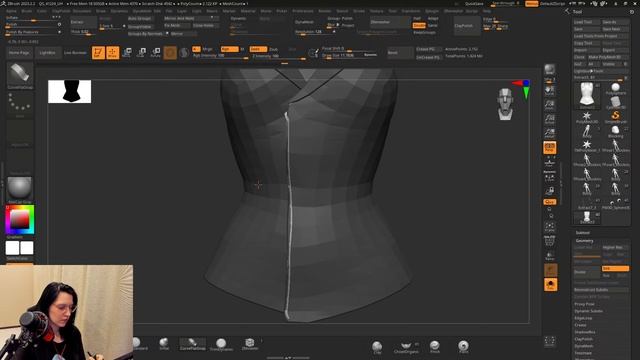The image size is (640, 360).
Task: Select the Pinch brush
Action: point(435,347)
